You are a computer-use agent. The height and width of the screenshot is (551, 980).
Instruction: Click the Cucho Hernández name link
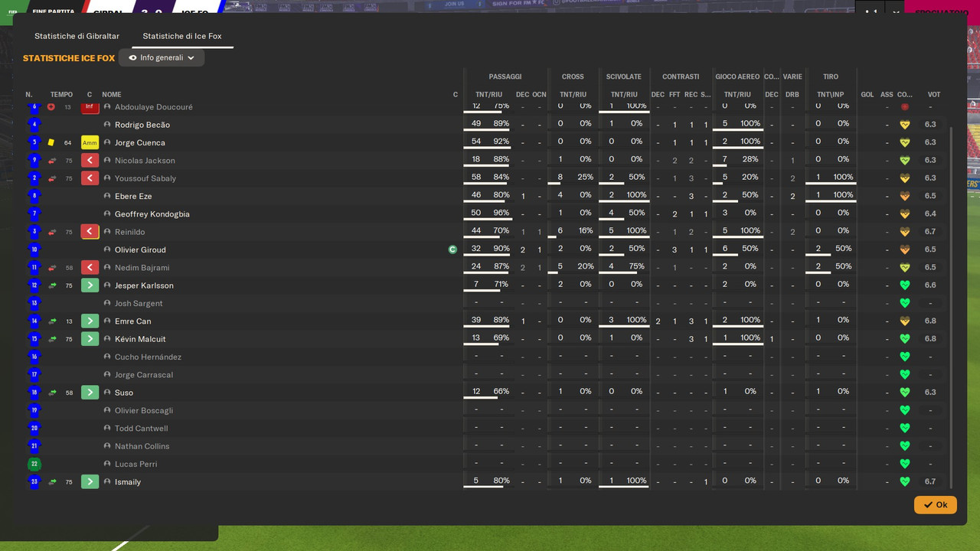click(x=148, y=357)
